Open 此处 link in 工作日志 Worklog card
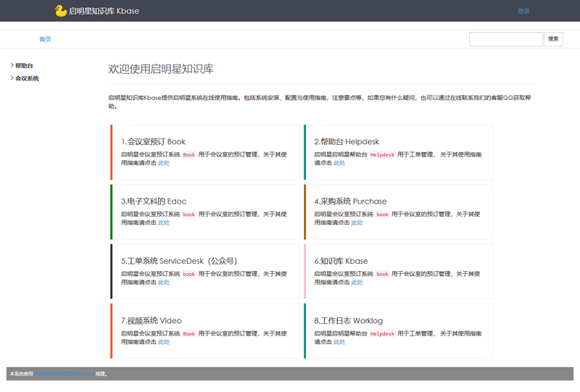 tap(339, 342)
